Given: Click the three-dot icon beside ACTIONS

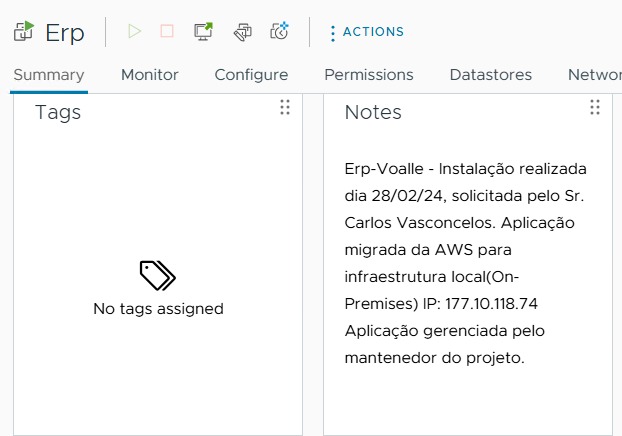Looking at the screenshot, I should point(333,33).
